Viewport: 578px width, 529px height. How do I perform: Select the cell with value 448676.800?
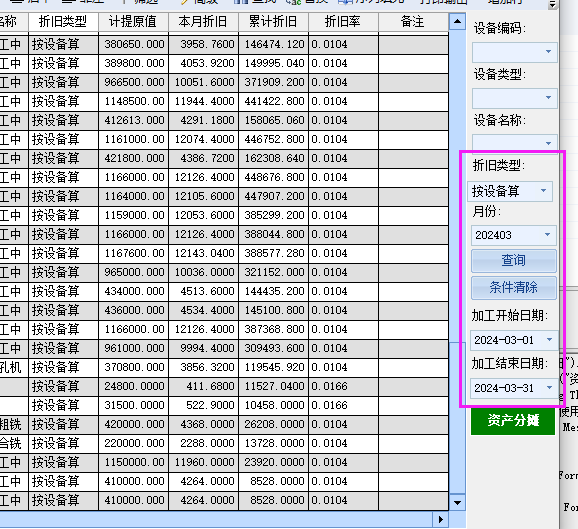[274, 177]
